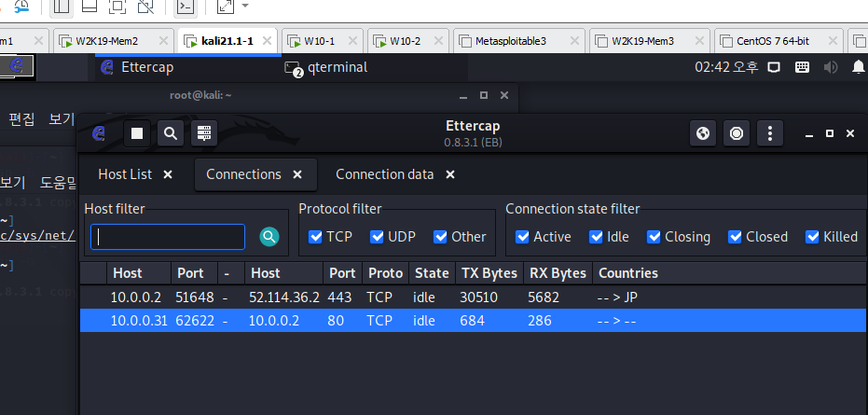
Task: Close the W2K19-Mem3 VM tab
Action: [x=699, y=40]
